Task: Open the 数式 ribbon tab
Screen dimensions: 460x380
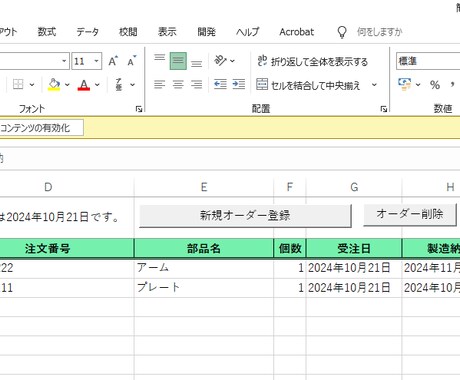Action: point(47,32)
